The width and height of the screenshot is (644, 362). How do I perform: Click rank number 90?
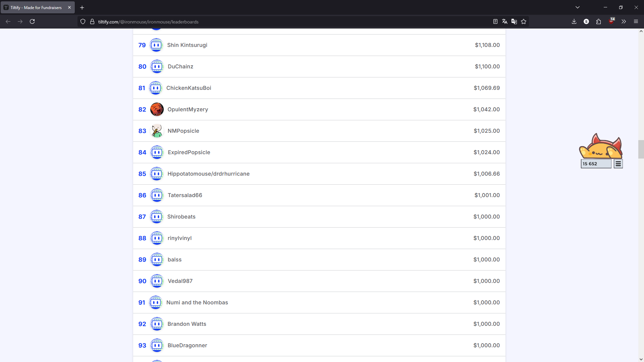(142, 281)
